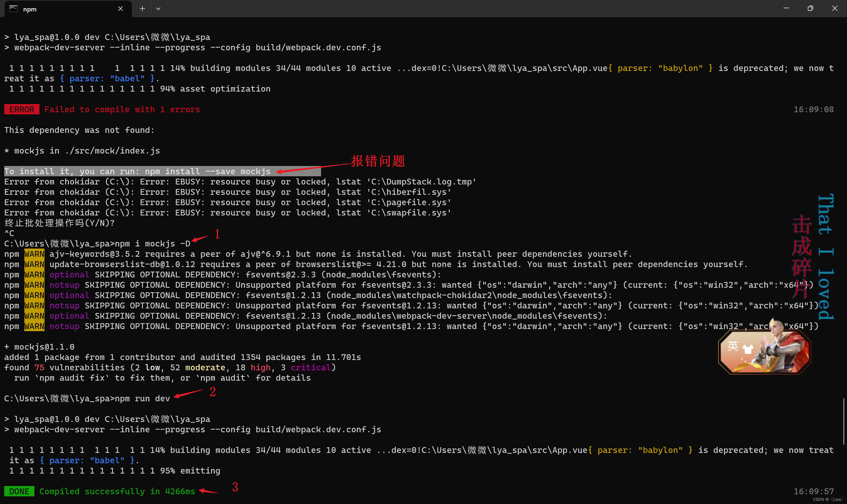This screenshot has height=504, width=847.
Task: Click Compiled successfully message text
Action: pos(117,491)
